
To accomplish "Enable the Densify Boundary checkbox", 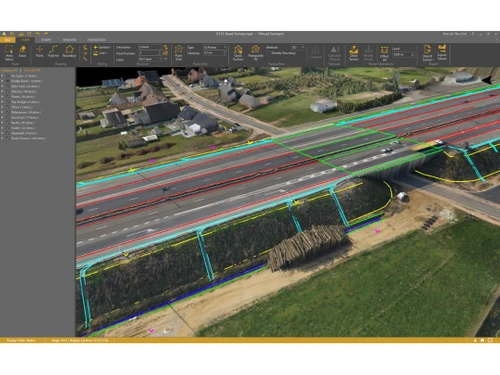I will pyautogui.click(x=269, y=53).
